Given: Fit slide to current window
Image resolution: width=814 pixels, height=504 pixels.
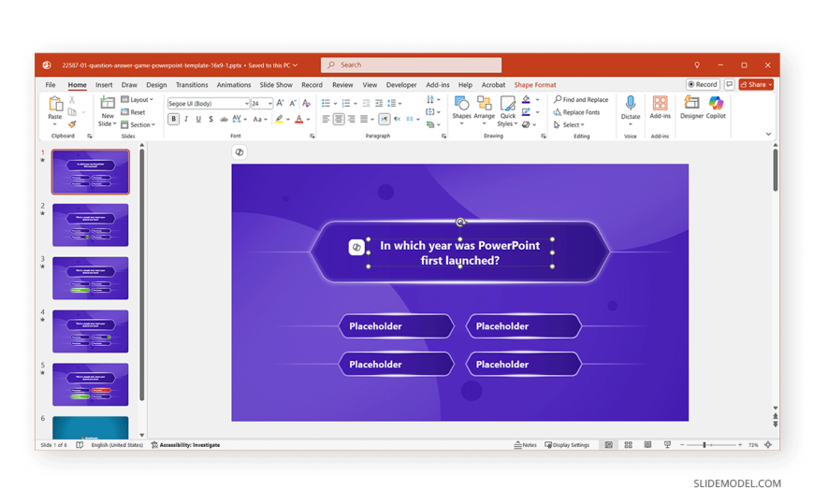Looking at the screenshot, I should tap(768, 445).
